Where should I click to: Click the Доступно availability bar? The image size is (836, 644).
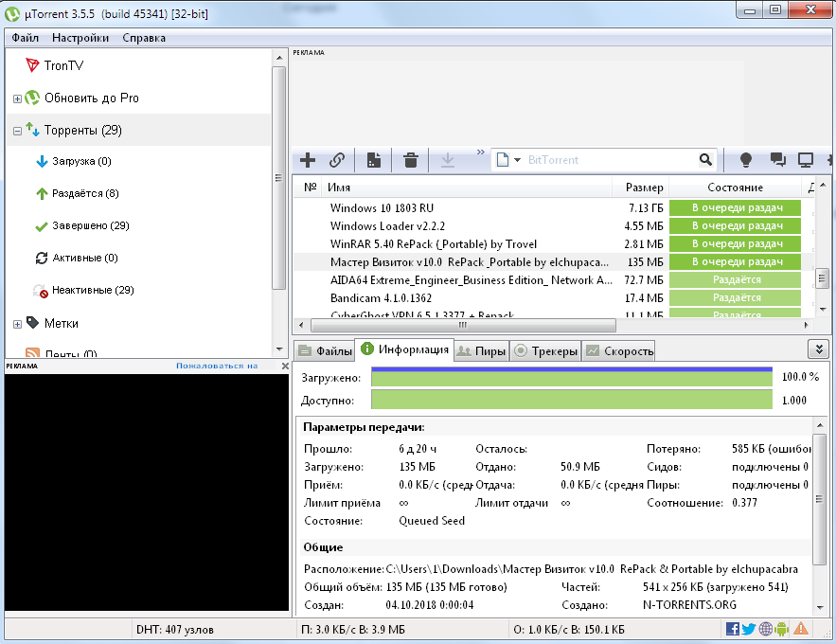572,400
